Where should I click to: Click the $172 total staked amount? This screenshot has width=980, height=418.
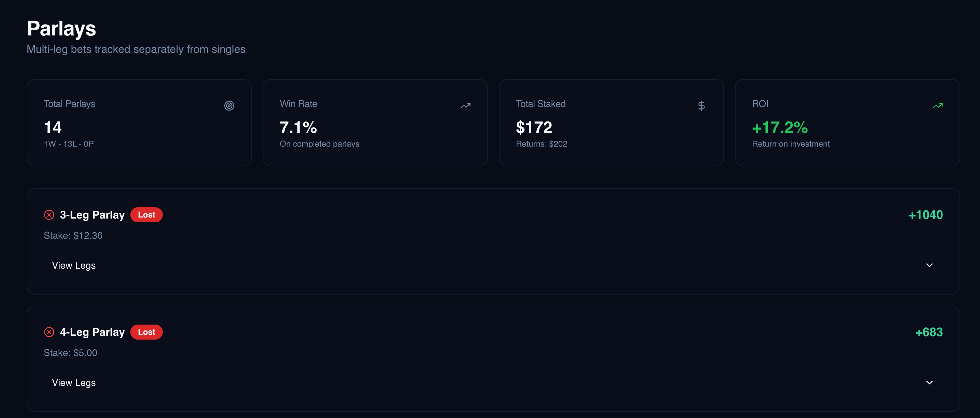click(x=534, y=127)
